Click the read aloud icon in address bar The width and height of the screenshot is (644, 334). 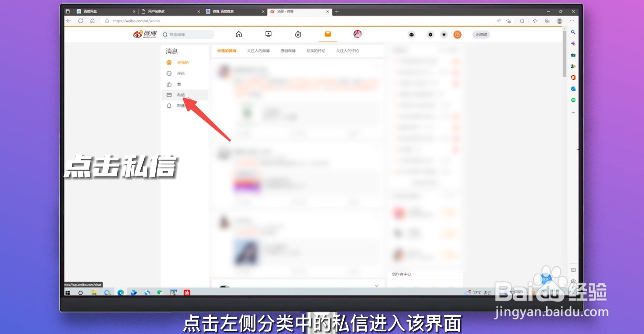coord(498,21)
